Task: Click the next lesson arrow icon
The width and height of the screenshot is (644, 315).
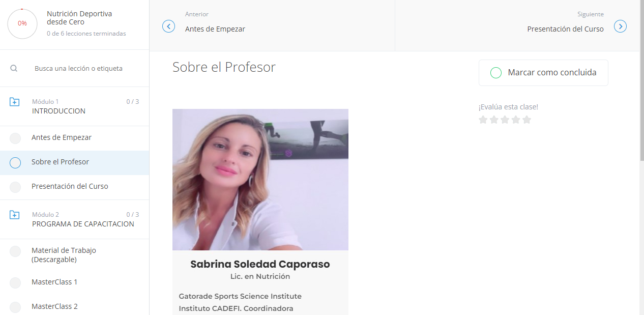Action: [x=620, y=26]
